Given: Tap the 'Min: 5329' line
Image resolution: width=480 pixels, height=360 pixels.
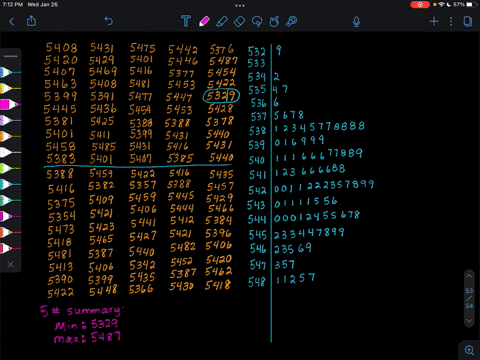Looking at the screenshot, I should click(86, 324).
